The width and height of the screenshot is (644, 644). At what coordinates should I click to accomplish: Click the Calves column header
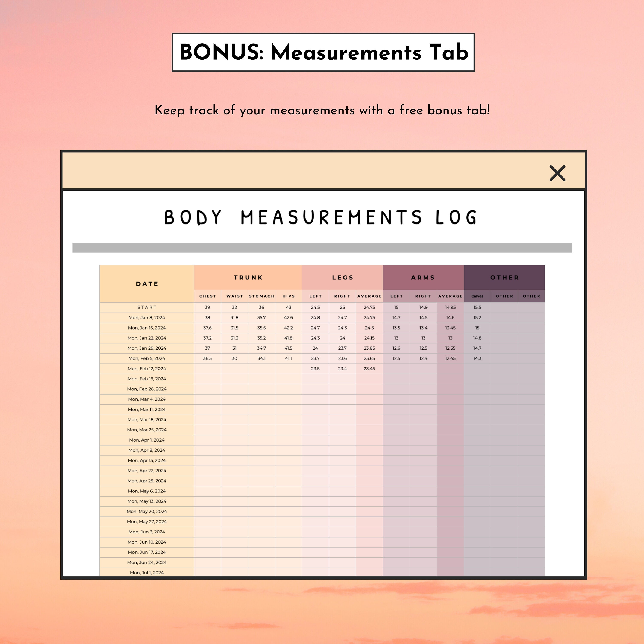[x=477, y=296]
